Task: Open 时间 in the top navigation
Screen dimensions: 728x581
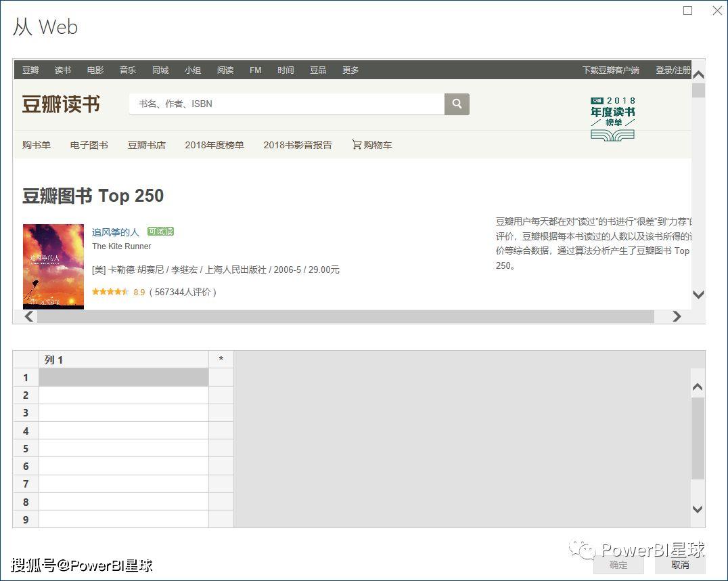Action: (286, 70)
